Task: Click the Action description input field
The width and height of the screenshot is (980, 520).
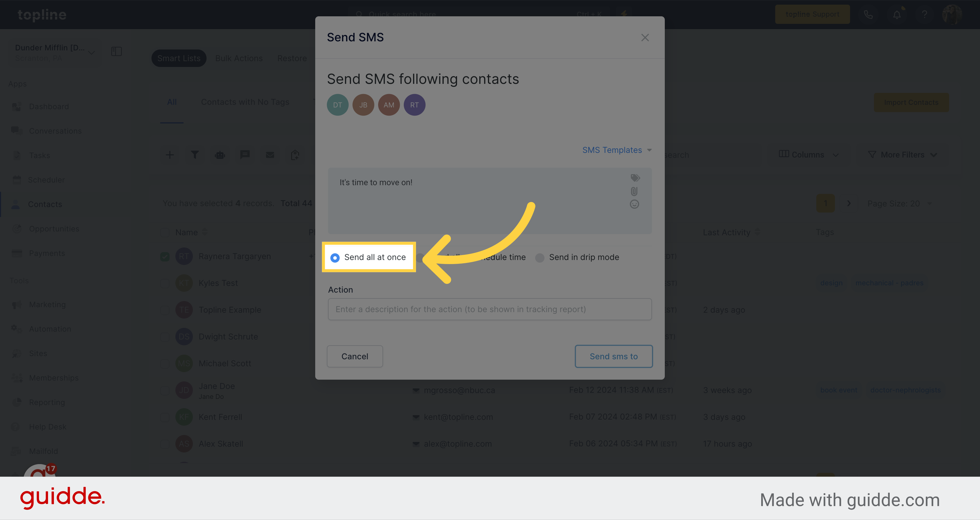Action: pos(489,309)
